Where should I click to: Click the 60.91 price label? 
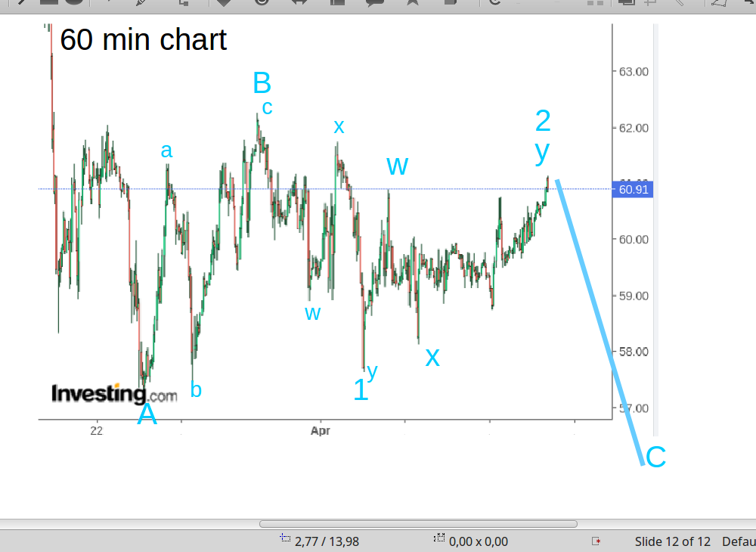pyautogui.click(x=634, y=190)
